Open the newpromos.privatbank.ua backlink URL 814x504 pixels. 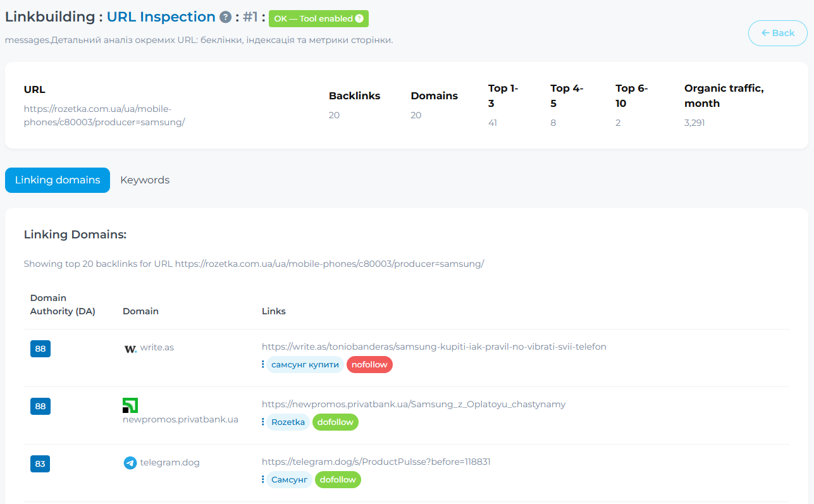coord(414,404)
